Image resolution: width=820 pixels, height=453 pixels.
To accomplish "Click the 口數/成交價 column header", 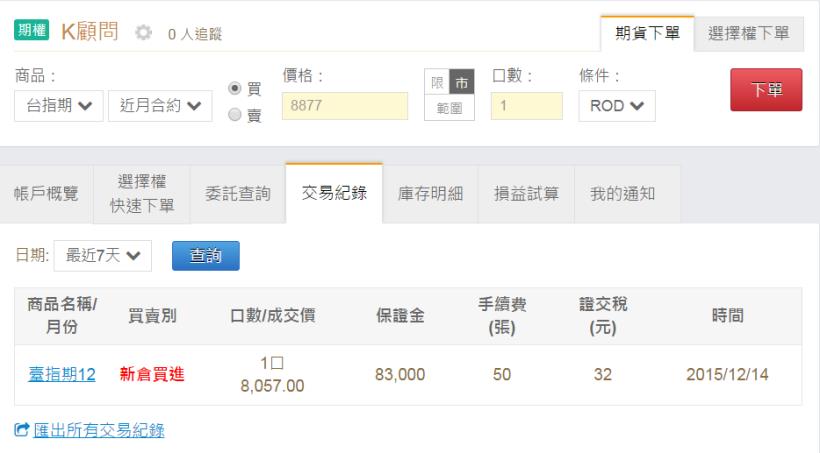I will tap(272, 315).
